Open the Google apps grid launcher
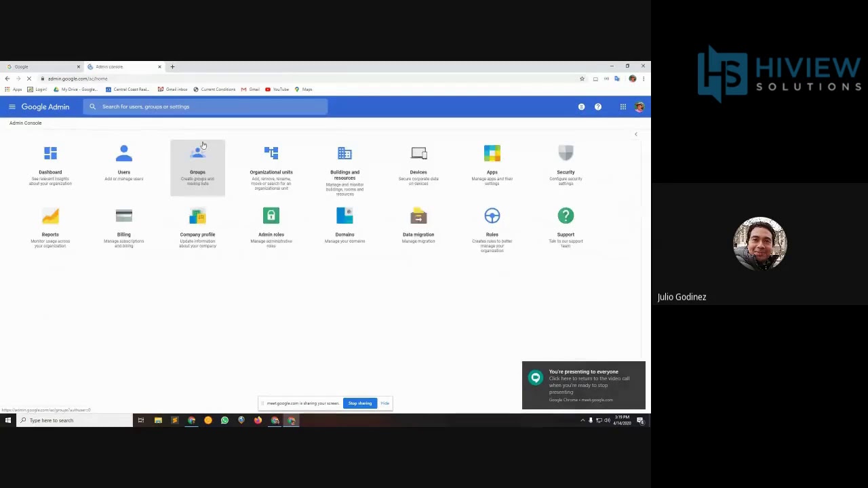Viewport: 868px width, 488px height. tap(623, 106)
